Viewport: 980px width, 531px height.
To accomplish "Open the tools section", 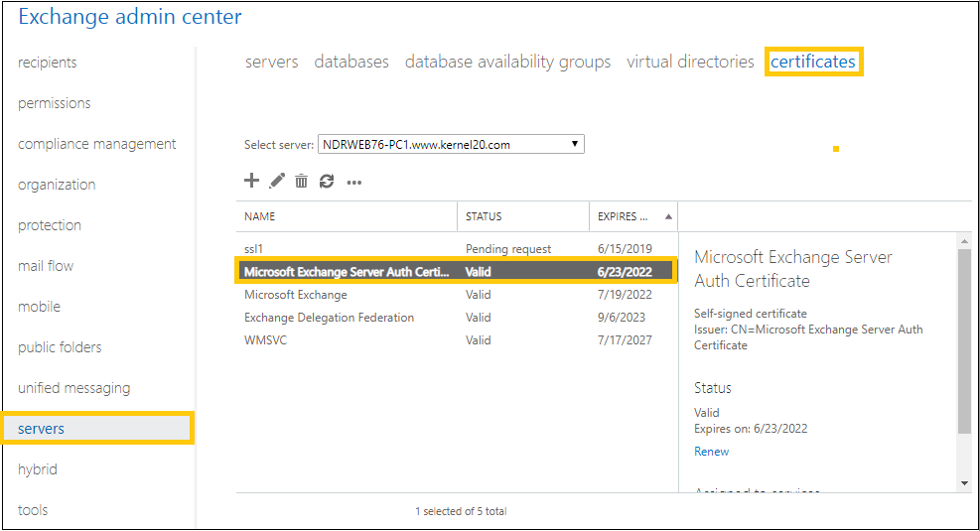I will click(33, 510).
